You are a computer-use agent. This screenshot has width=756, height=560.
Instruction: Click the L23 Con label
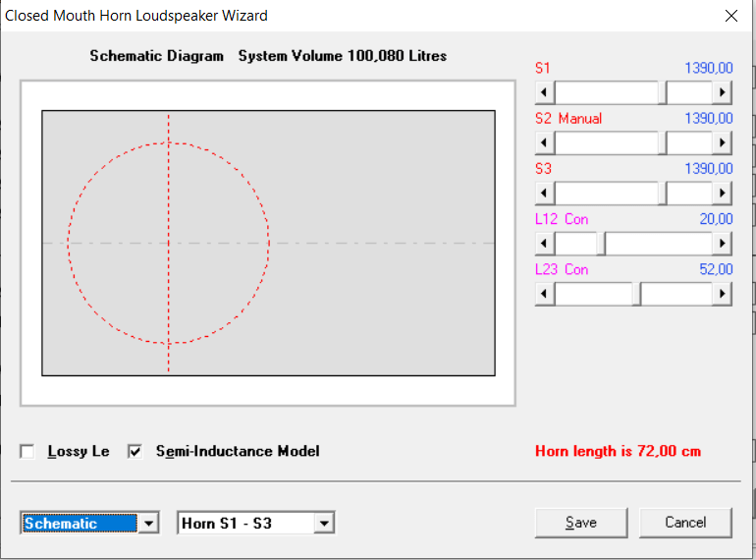point(562,269)
